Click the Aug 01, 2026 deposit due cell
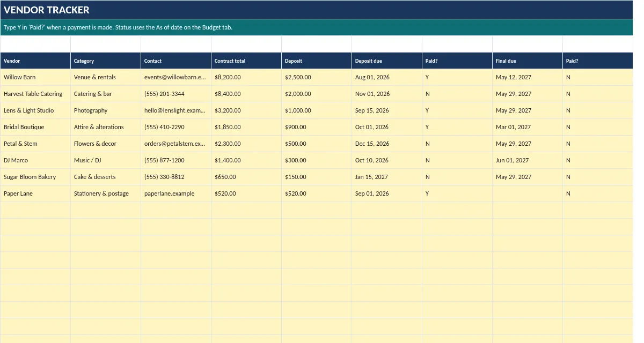The width and height of the screenshot is (644, 343). click(x=387, y=77)
